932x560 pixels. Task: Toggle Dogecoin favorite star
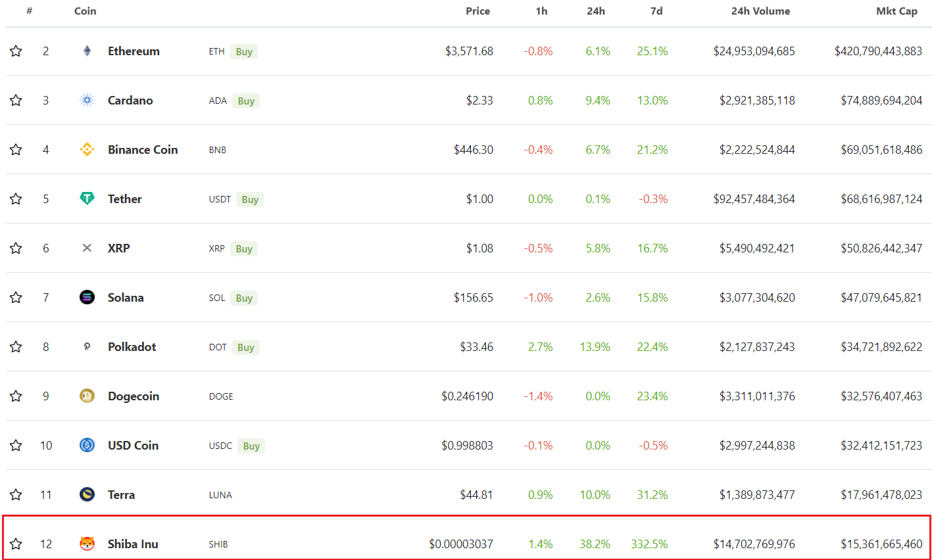coord(16,396)
